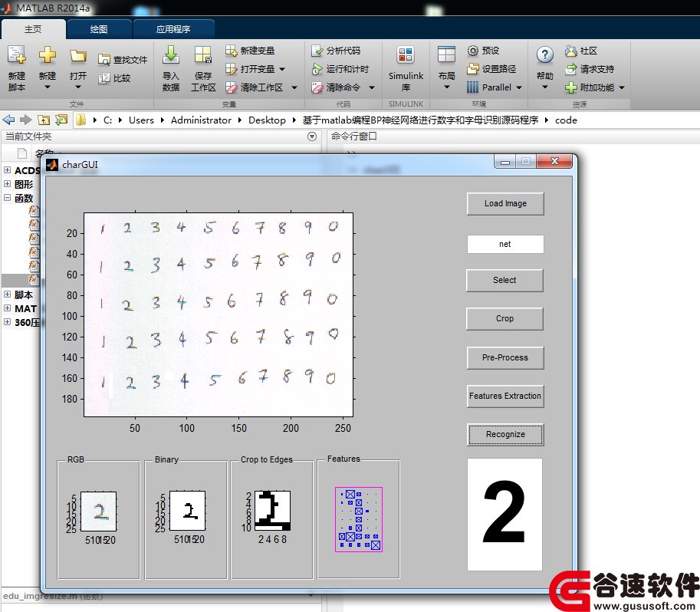Click Administrator in the address path
The height and width of the screenshot is (612, 700).
coord(201,120)
